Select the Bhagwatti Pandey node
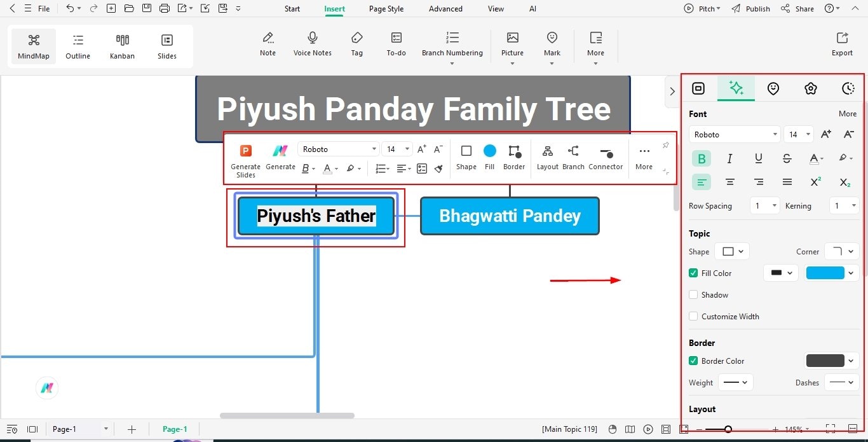Image resolution: width=868 pixels, height=442 pixels. (510, 216)
